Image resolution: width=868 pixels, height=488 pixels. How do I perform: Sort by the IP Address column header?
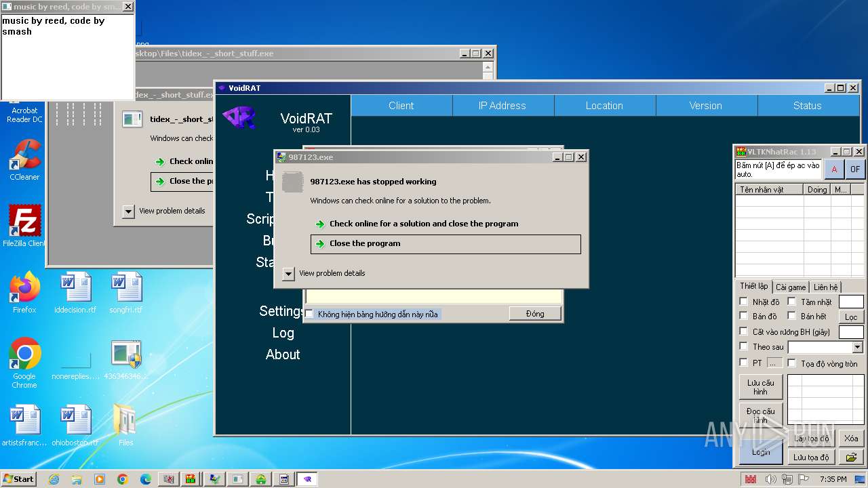pos(502,106)
